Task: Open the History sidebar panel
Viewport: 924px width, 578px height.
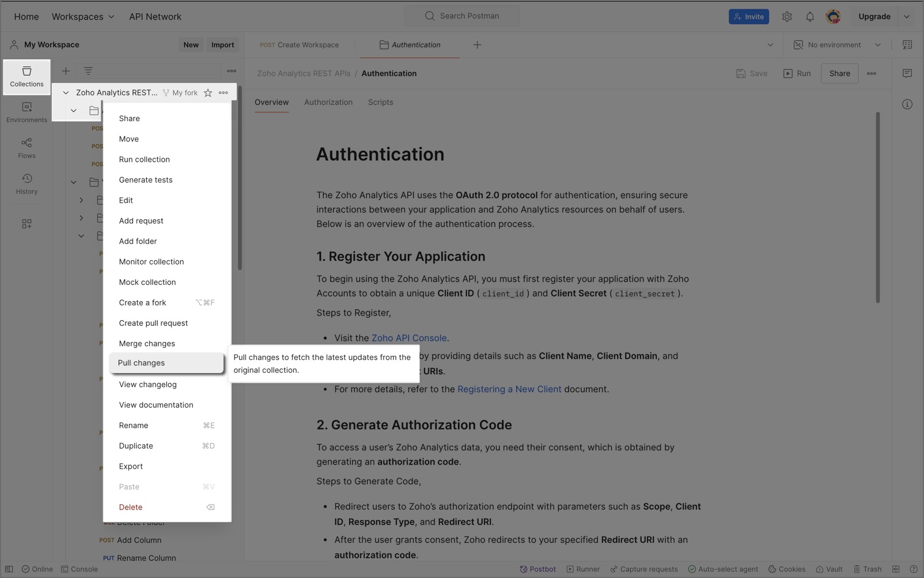Action: click(x=26, y=184)
